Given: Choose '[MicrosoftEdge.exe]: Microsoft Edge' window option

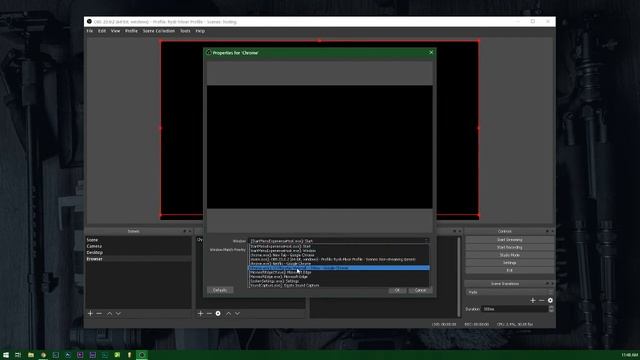Looking at the screenshot, I should click(339, 277).
